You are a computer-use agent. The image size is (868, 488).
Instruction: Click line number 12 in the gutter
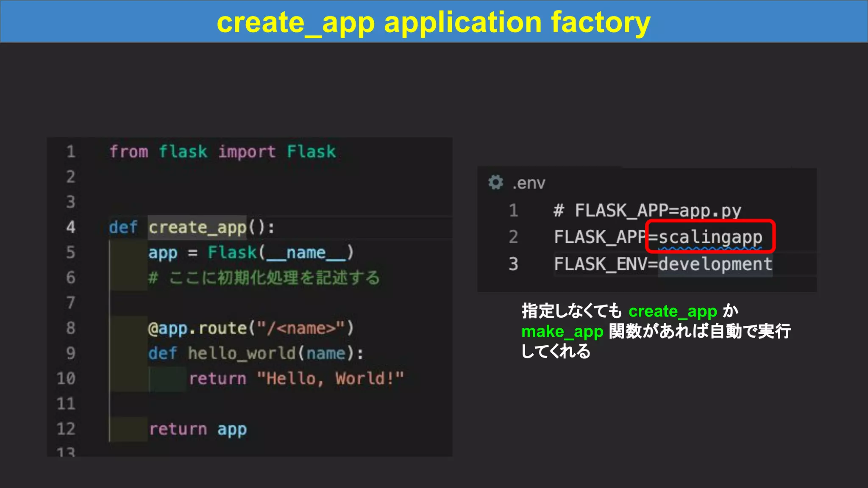tap(66, 429)
